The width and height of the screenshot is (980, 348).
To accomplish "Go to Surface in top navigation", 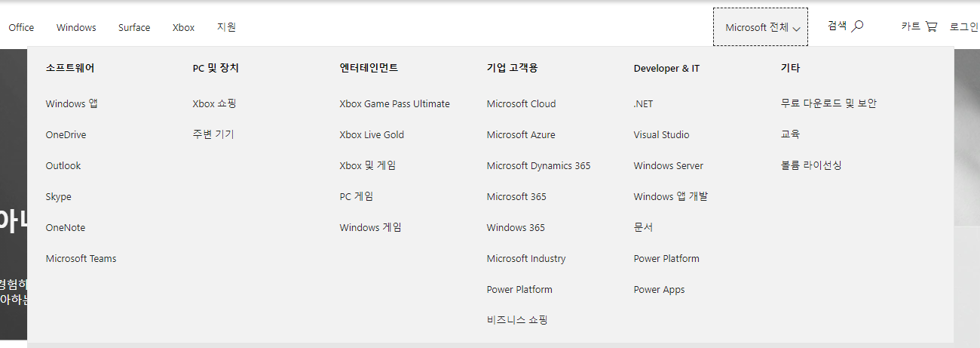I will pos(134,27).
